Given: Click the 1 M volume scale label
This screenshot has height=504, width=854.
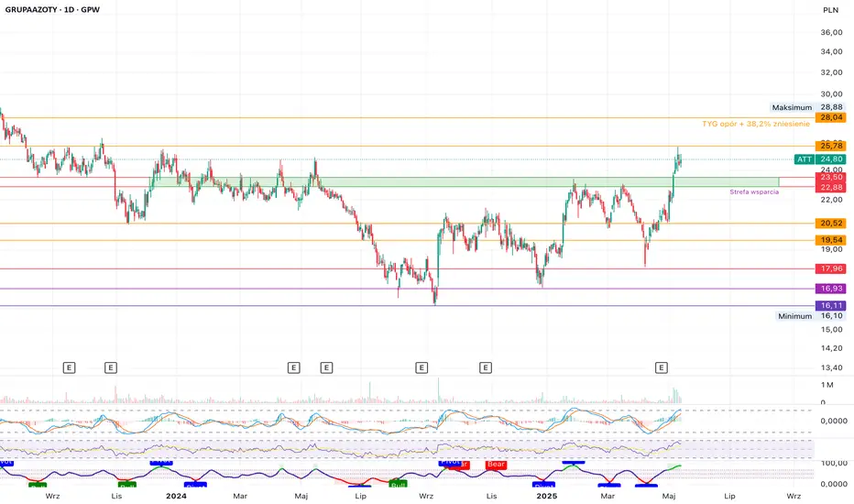Looking at the screenshot, I should (x=827, y=385).
